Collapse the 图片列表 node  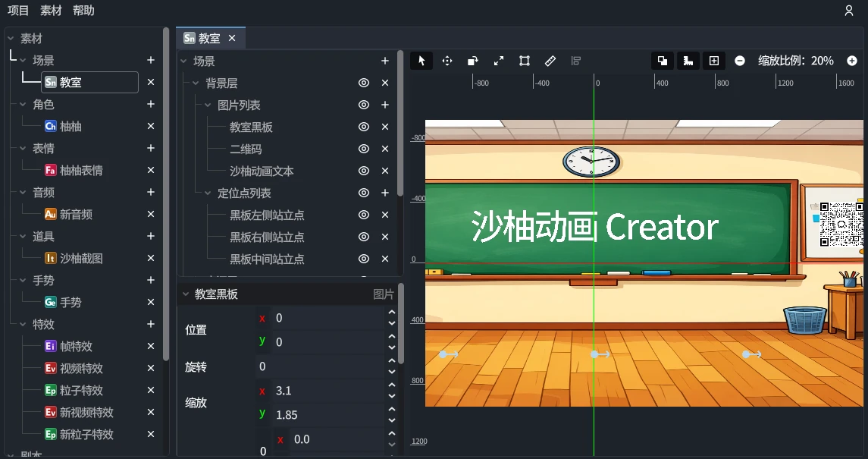(208, 105)
